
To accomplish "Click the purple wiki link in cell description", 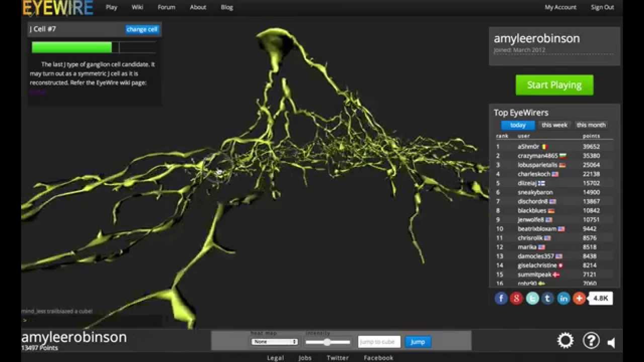I will (38, 92).
